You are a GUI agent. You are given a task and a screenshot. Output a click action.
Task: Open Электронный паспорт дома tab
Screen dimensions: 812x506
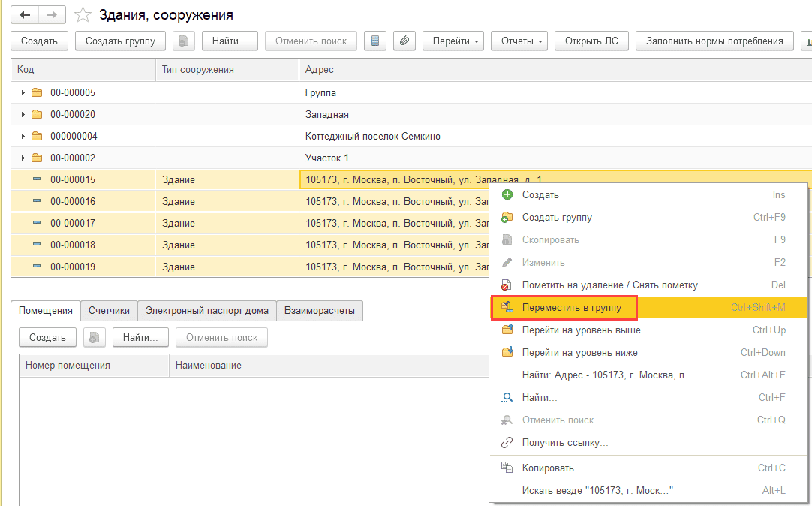(207, 311)
